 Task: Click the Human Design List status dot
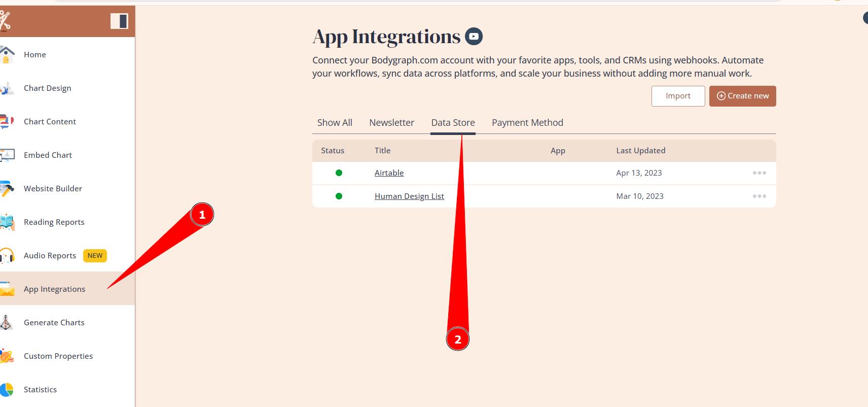(339, 196)
